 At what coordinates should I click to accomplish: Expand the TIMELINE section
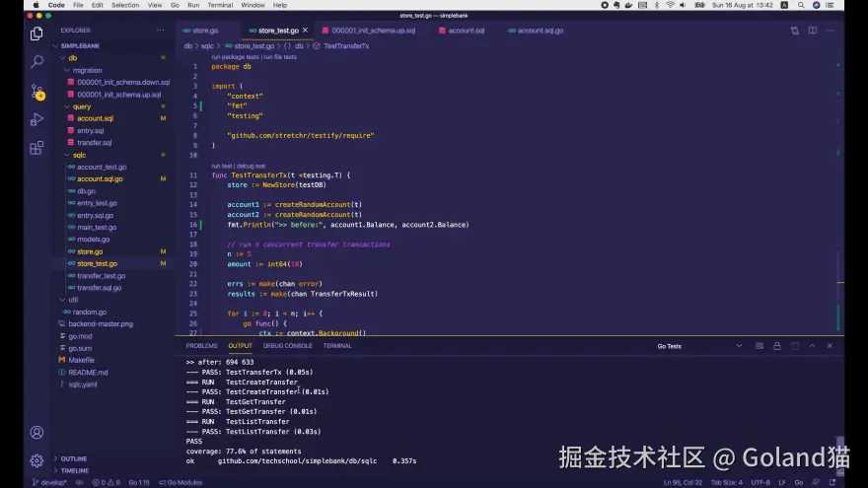(75, 471)
